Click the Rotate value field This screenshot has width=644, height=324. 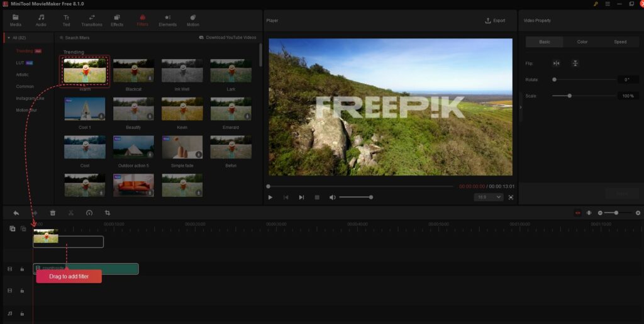coord(628,80)
